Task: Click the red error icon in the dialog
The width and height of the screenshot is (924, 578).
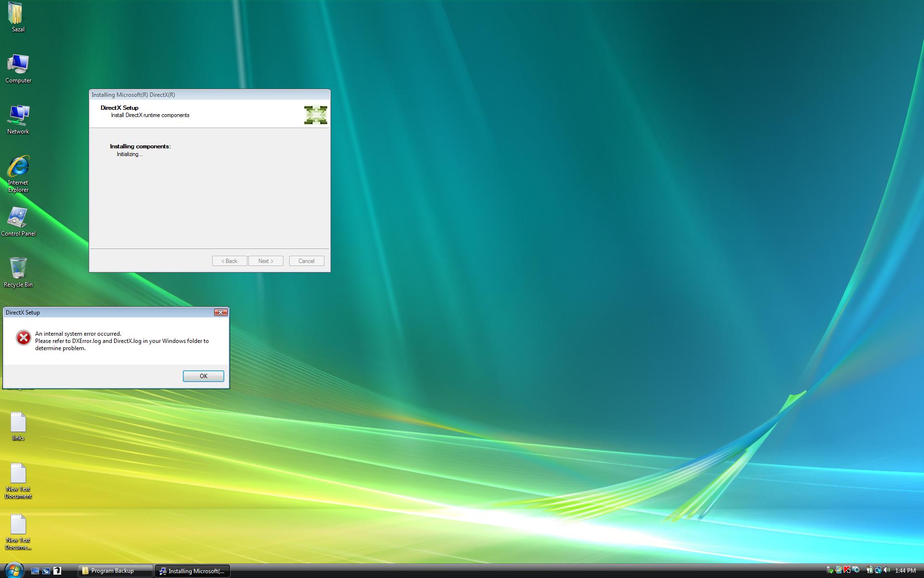Action: pos(23,338)
